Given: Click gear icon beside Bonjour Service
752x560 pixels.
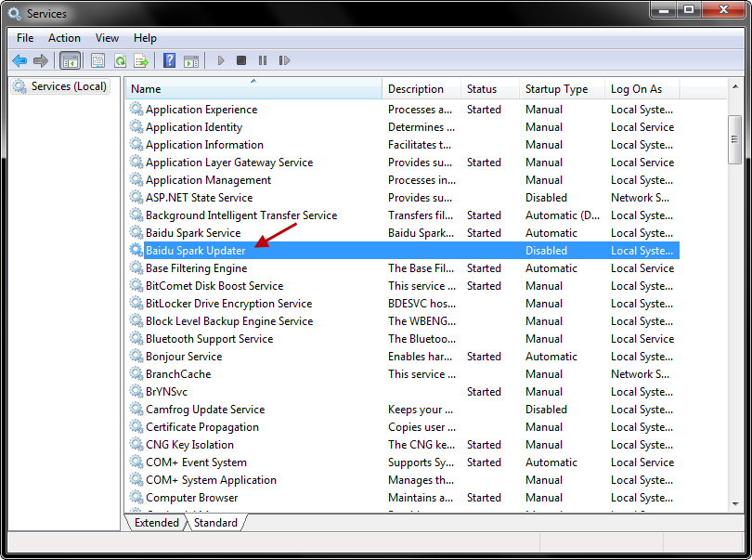Looking at the screenshot, I should [136, 356].
